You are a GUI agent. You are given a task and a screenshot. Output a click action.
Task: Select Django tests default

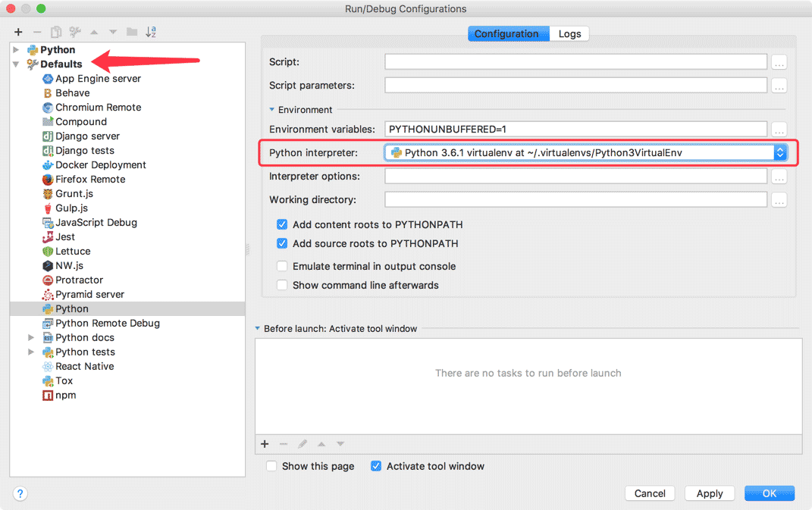(x=85, y=151)
